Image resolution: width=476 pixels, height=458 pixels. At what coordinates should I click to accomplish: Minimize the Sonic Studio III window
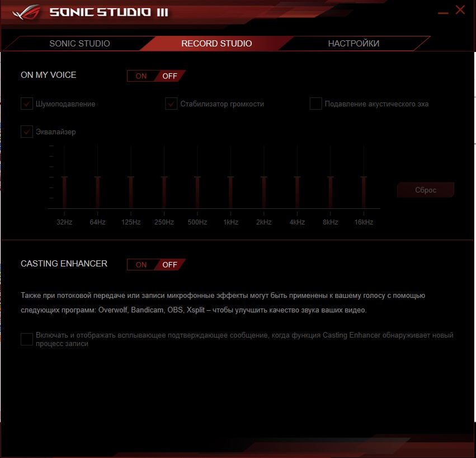tap(443, 13)
